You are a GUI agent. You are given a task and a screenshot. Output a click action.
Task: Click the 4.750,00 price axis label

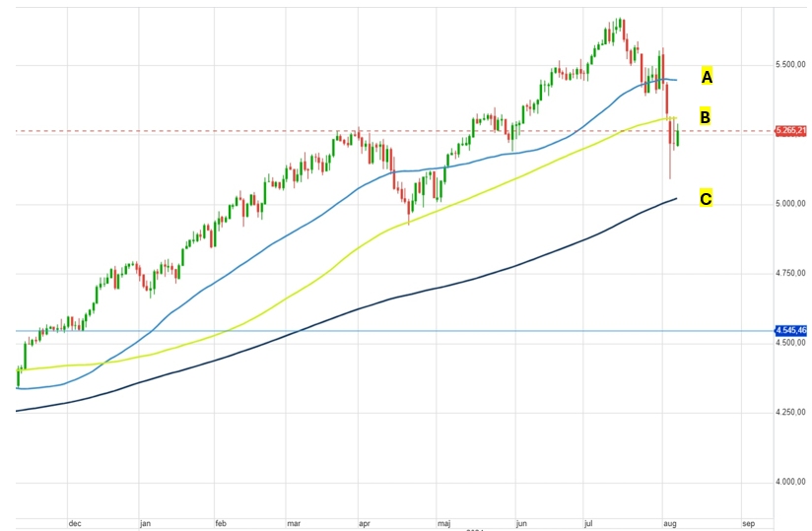[x=790, y=273]
